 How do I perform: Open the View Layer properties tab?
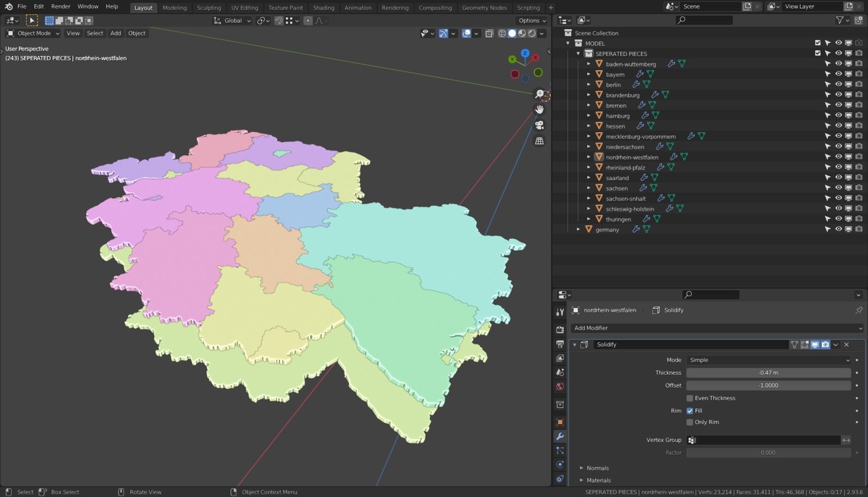tap(560, 358)
